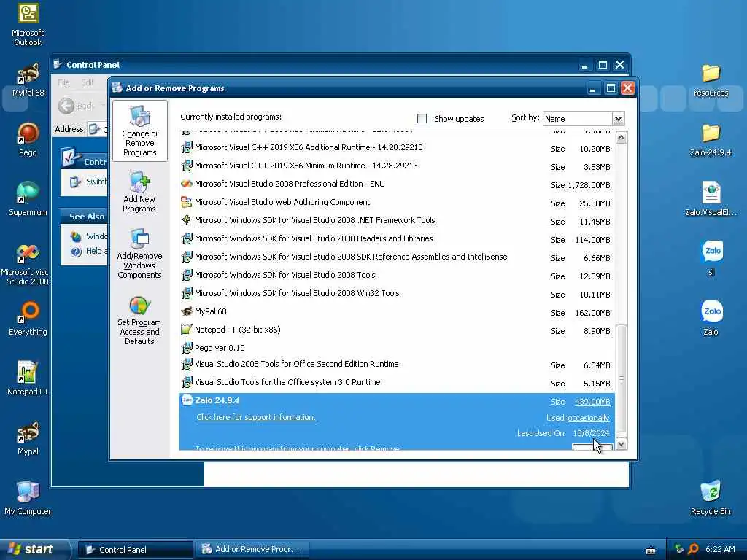This screenshot has height=560, width=747.
Task: Select Windows SDK Visual Studio 2008 Win32 Tools
Action: pyautogui.click(x=397, y=293)
